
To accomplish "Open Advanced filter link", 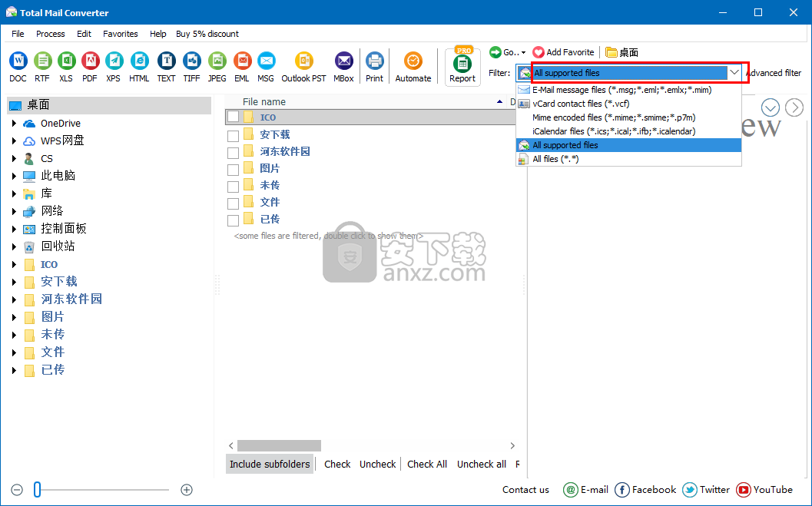I will (x=773, y=73).
